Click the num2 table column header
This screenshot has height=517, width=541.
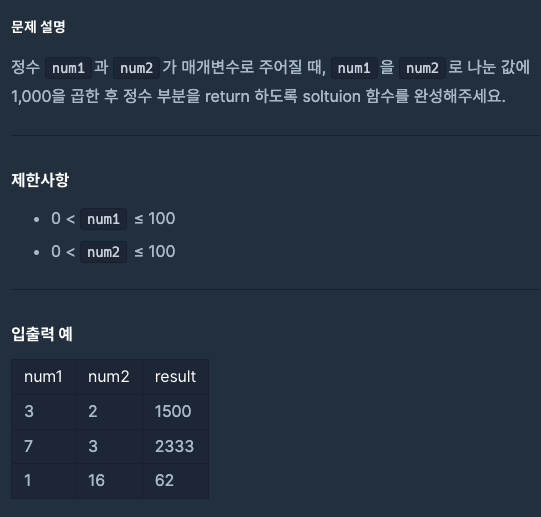pos(109,377)
